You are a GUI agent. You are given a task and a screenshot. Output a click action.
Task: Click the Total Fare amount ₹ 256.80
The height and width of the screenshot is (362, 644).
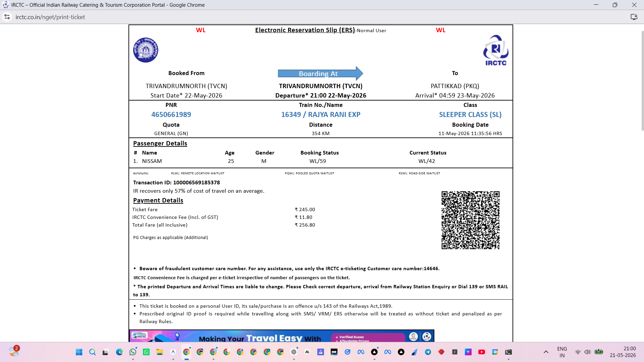pos(305,225)
